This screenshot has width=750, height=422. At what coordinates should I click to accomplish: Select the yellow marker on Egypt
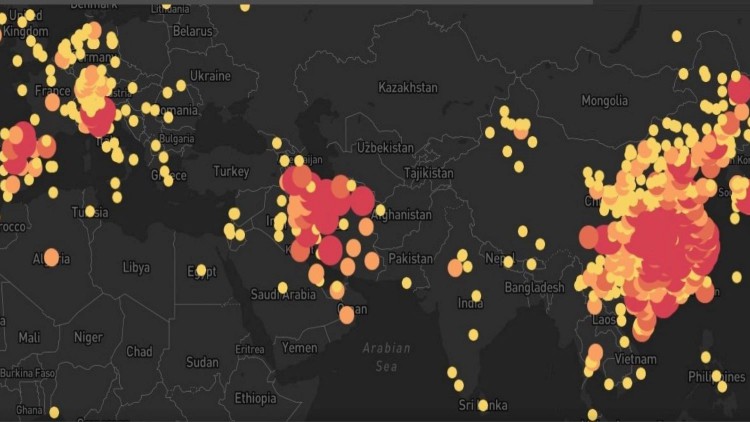(x=201, y=270)
